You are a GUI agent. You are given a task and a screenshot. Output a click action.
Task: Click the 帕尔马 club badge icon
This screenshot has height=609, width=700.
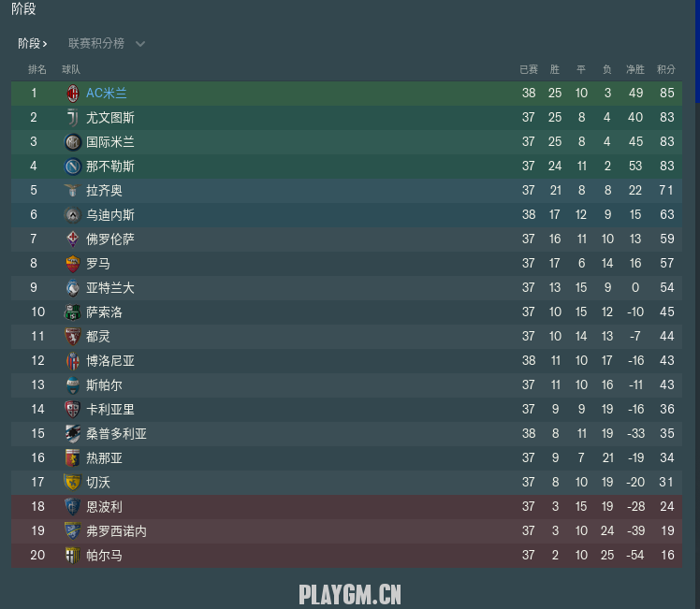pos(72,556)
